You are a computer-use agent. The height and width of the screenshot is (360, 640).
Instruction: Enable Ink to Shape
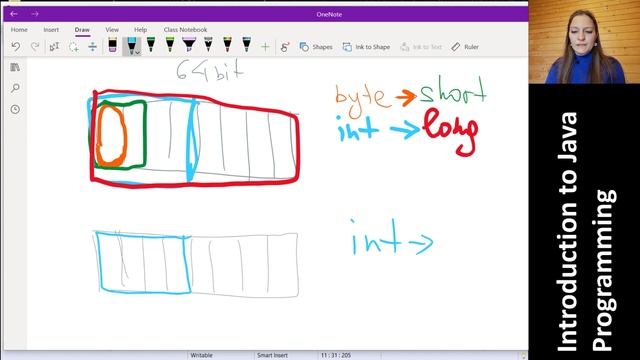(367, 47)
